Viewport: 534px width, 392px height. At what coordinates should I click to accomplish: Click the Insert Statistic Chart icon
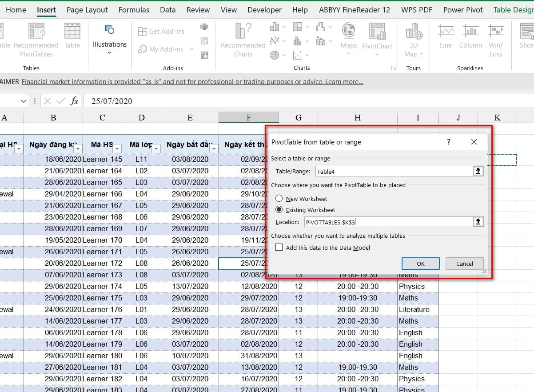click(x=298, y=41)
